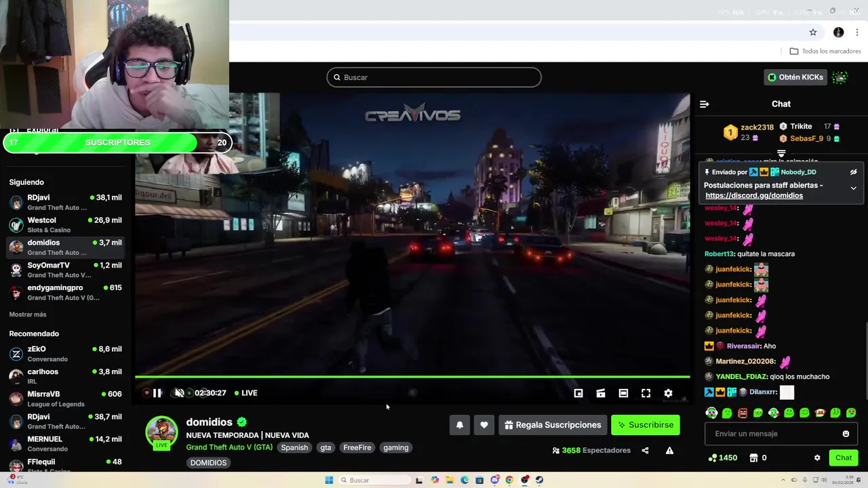Open SoyOmarTV channel in sidebar
The height and width of the screenshot is (488, 868).
65,270
